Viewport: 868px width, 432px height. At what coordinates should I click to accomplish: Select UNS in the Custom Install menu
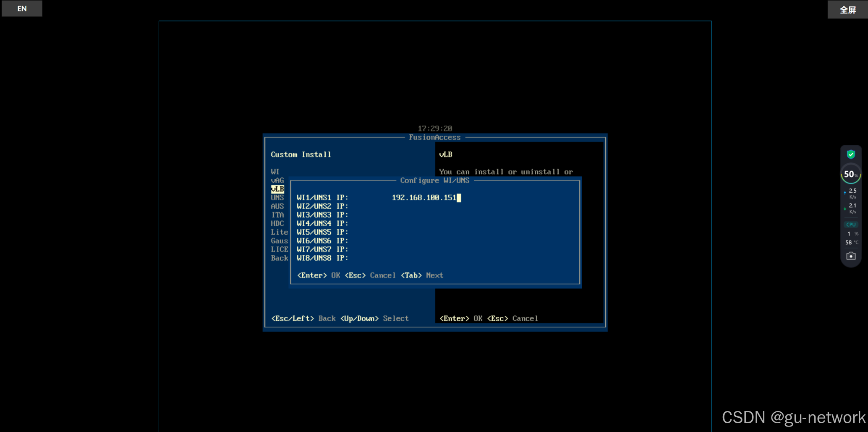(x=277, y=197)
